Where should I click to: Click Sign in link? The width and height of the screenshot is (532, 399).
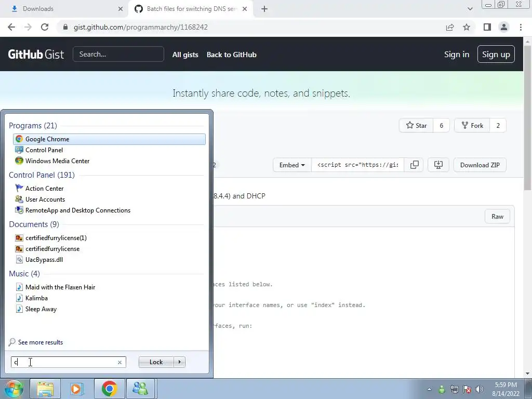tap(457, 54)
